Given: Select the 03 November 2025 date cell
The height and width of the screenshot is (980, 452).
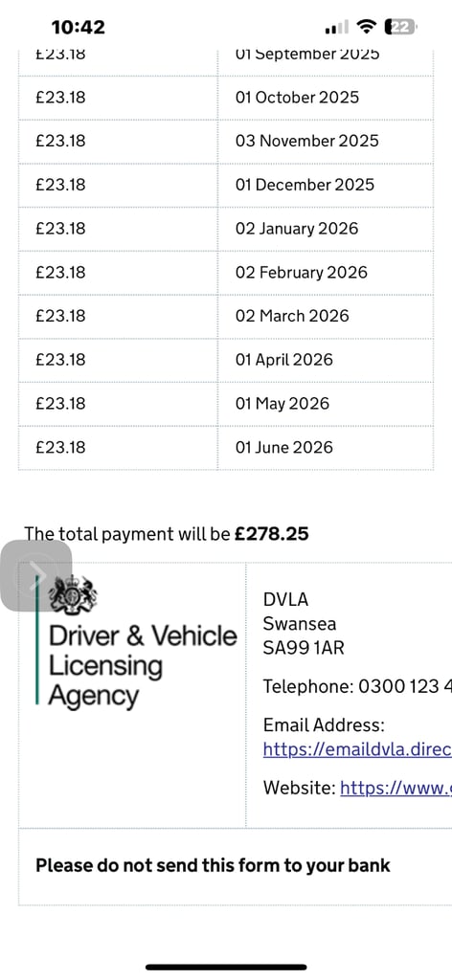Looking at the screenshot, I should coord(325,142).
